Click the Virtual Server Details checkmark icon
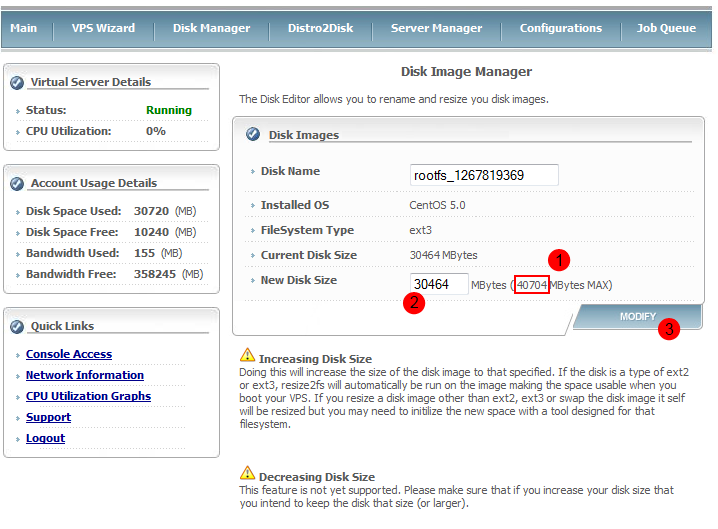 17,82
